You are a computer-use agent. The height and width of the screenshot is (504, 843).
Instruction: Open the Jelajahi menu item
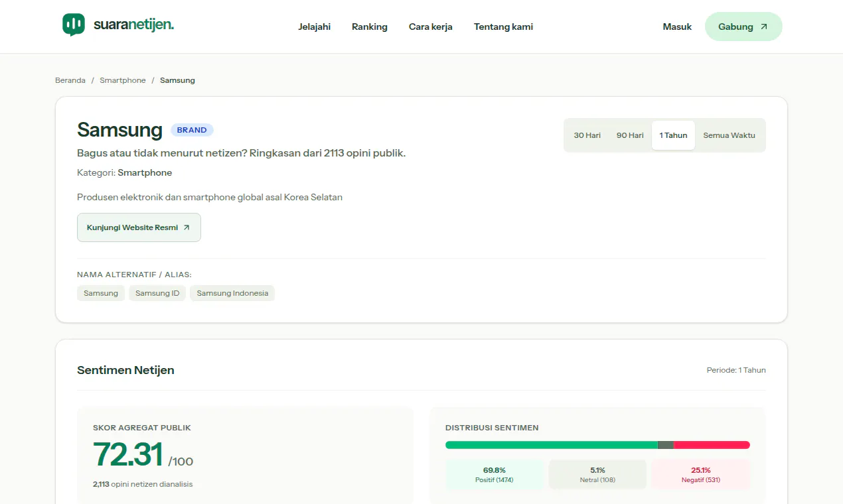click(x=315, y=27)
